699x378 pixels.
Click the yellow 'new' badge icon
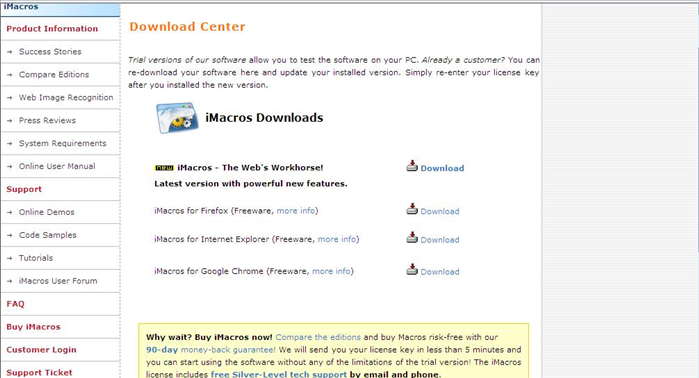pos(164,168)
